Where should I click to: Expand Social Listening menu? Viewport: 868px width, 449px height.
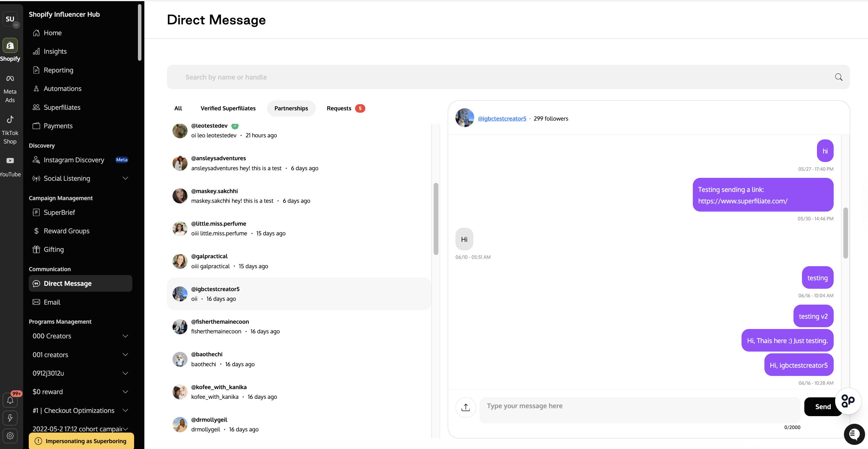coord(125,178)
